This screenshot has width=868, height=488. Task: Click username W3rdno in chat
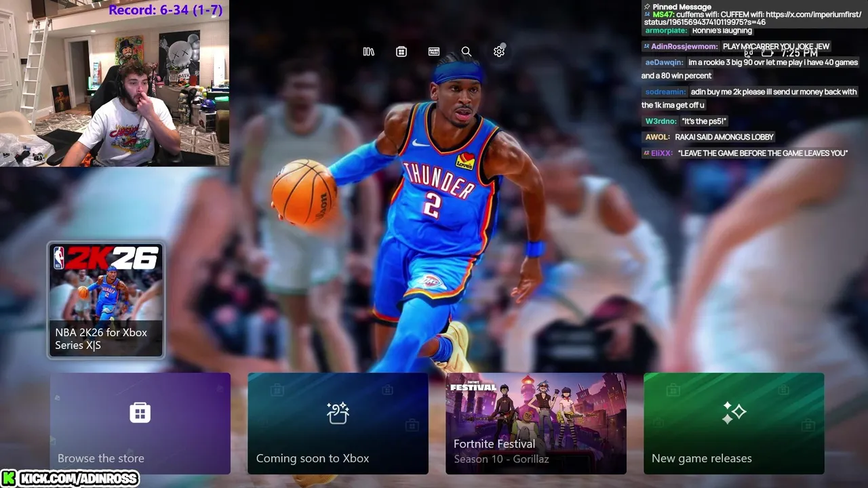tap(660, 121)
